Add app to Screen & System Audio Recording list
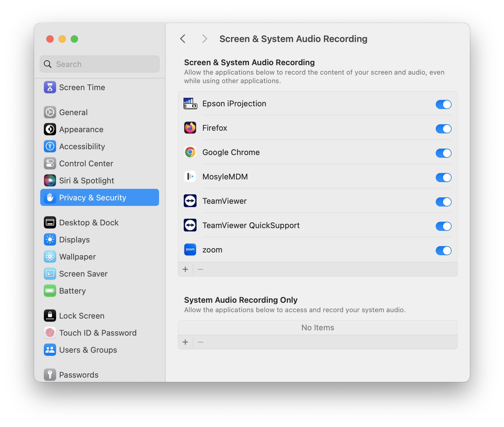The height and width of the screenshot is (427, 504). click(x=185, y=269)
